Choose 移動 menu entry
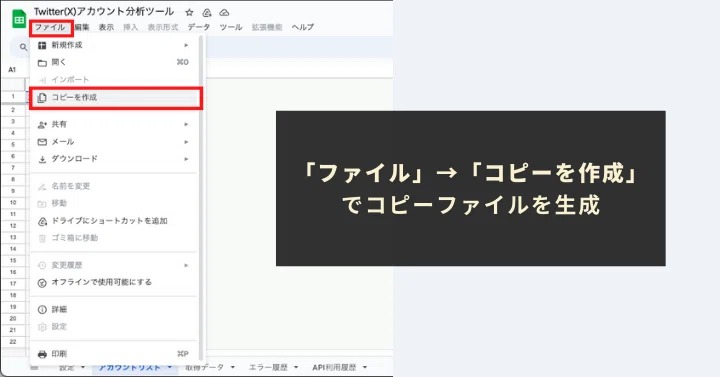Image resolution: width=720 pixels, height=377 pixels. (x=113, y=203)
